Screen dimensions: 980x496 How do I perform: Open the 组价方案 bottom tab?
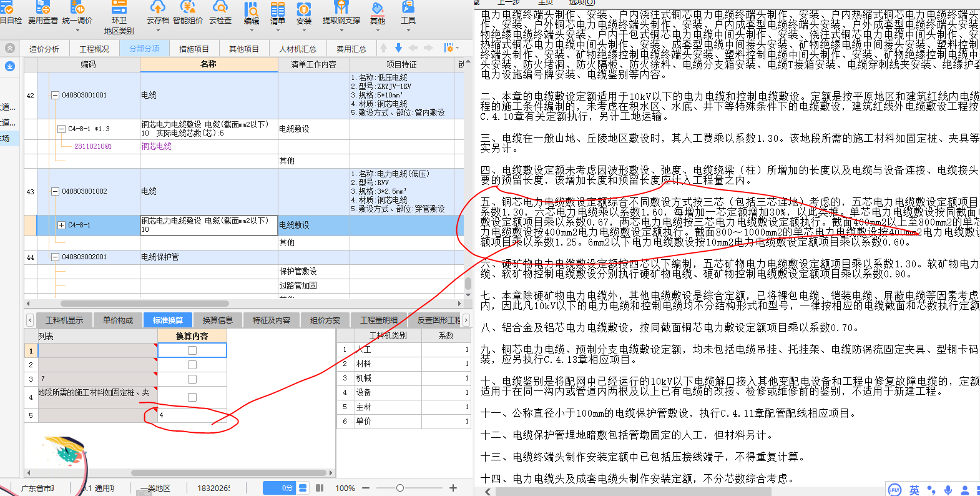[325, 320]
